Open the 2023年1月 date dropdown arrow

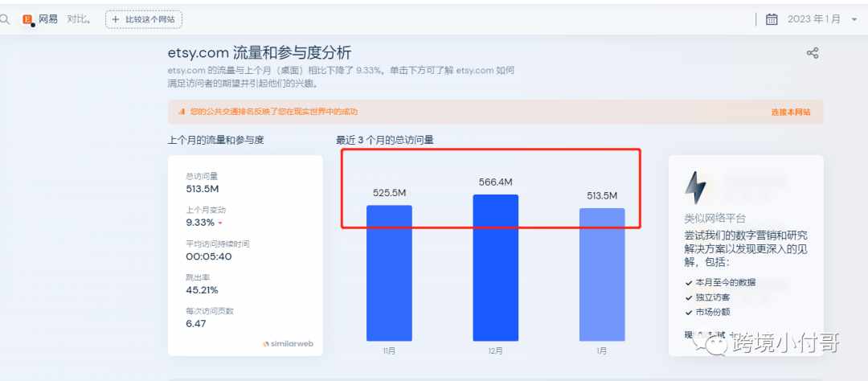(x=854, y=19)
